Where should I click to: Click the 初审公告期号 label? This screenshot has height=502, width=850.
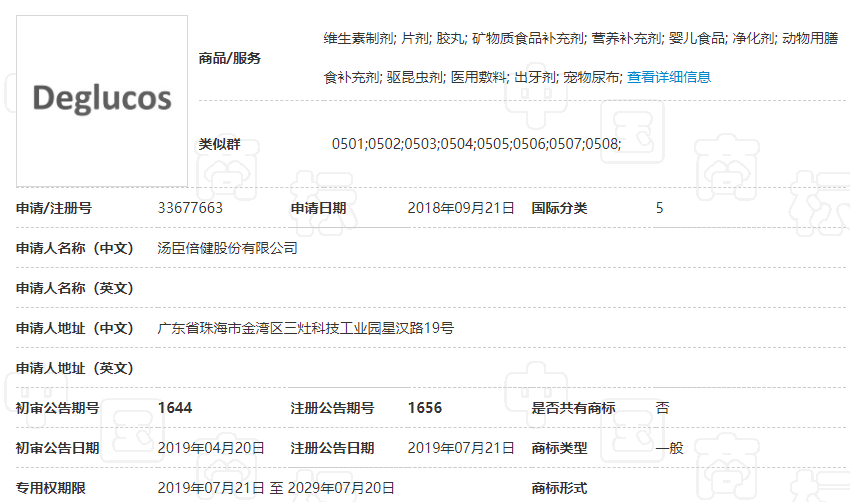click(x=58, y=408)
